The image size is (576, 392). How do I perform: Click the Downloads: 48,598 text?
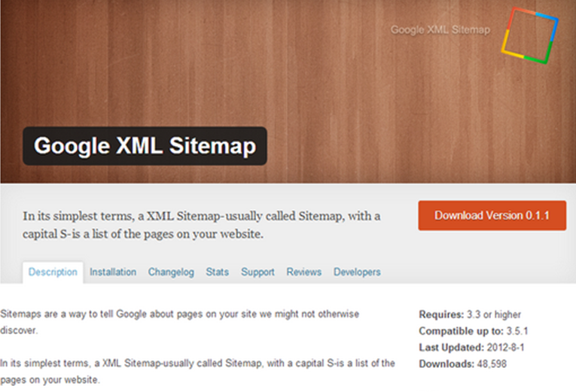coord(462,364)
